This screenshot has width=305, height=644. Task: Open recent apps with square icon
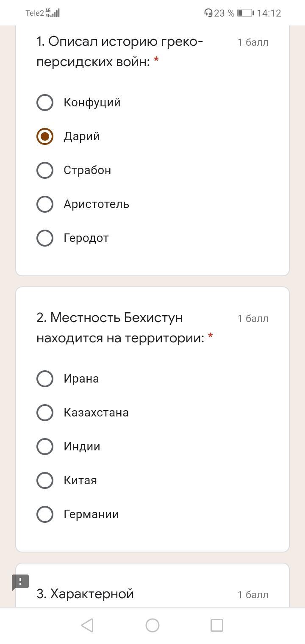coord(217,625)
